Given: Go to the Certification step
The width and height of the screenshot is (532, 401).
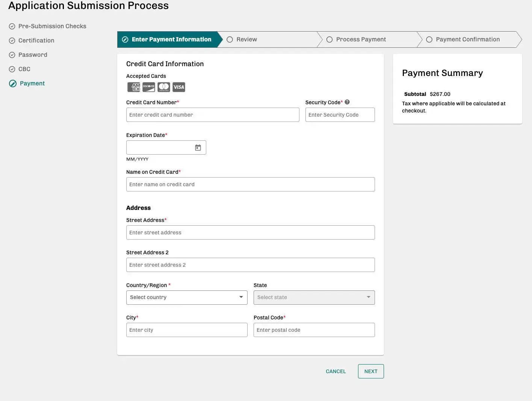Looking at the screenshot, I should (36, 41).
